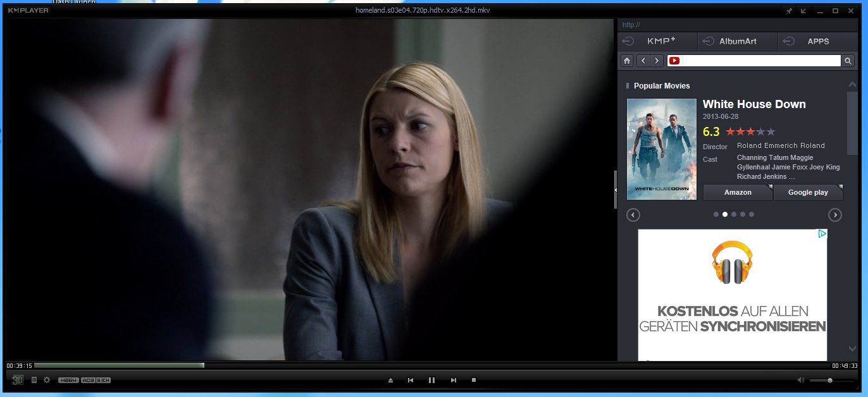Image resolution: width=868 pixels, height=397 pixels.
Task: Skip to the next track
Action: pos(453,380)
